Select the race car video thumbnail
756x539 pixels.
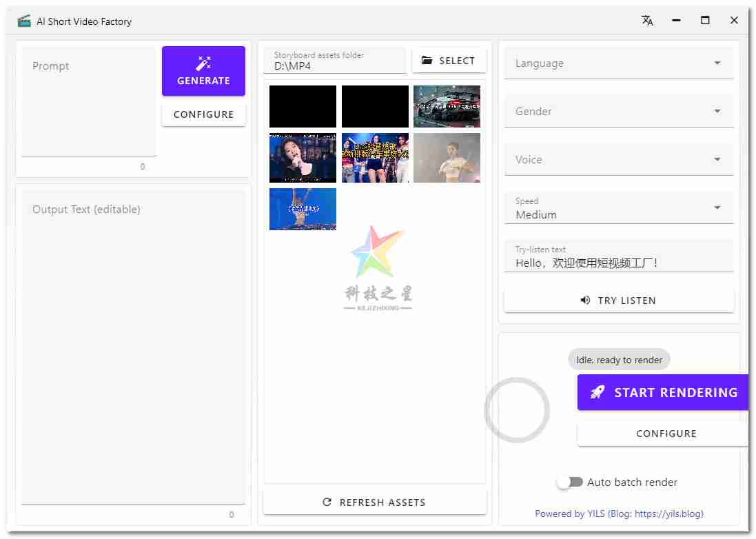tap(447, 106)
